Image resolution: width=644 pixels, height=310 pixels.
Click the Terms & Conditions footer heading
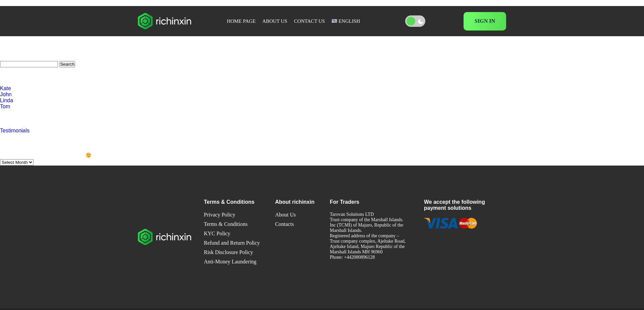click(229, 202)
